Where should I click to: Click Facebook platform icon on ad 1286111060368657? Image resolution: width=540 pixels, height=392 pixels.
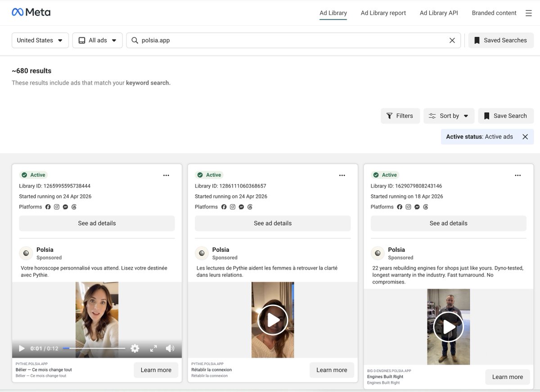(x=224, y=207)
